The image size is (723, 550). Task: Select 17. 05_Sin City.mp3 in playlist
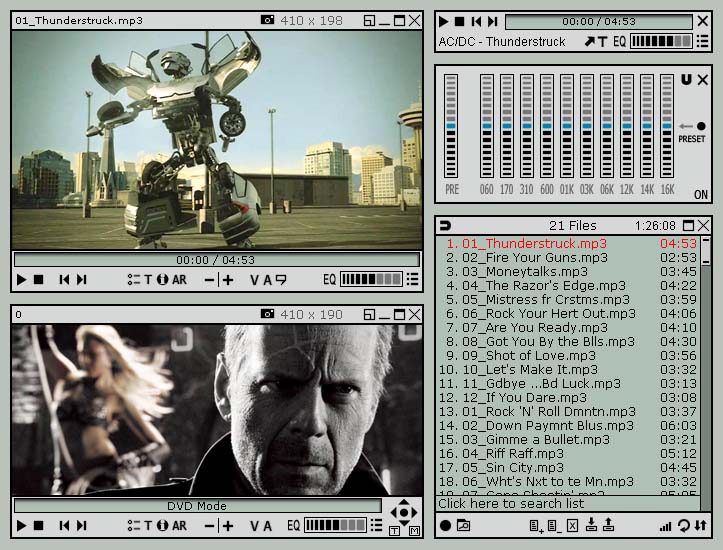568,467
